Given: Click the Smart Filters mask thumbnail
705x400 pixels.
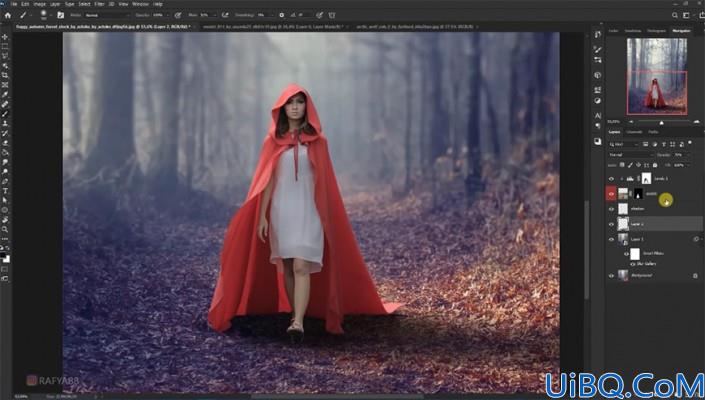Looking at the screenshot, I should 635,254.
